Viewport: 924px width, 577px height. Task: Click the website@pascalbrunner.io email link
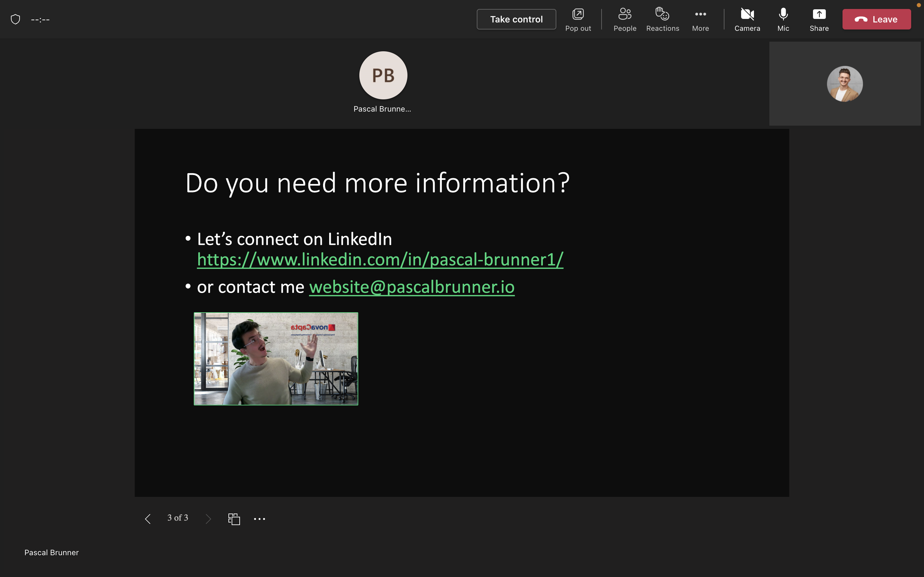(x=412, y=287)
